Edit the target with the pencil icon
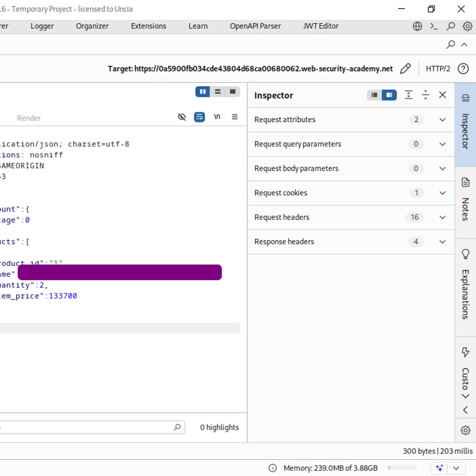 pos(405,68)
